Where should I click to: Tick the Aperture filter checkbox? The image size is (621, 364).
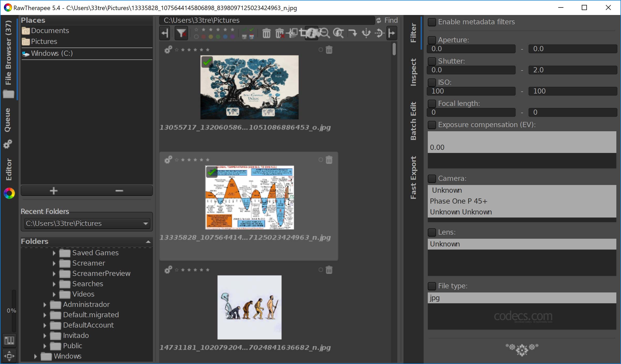(432, 40)
